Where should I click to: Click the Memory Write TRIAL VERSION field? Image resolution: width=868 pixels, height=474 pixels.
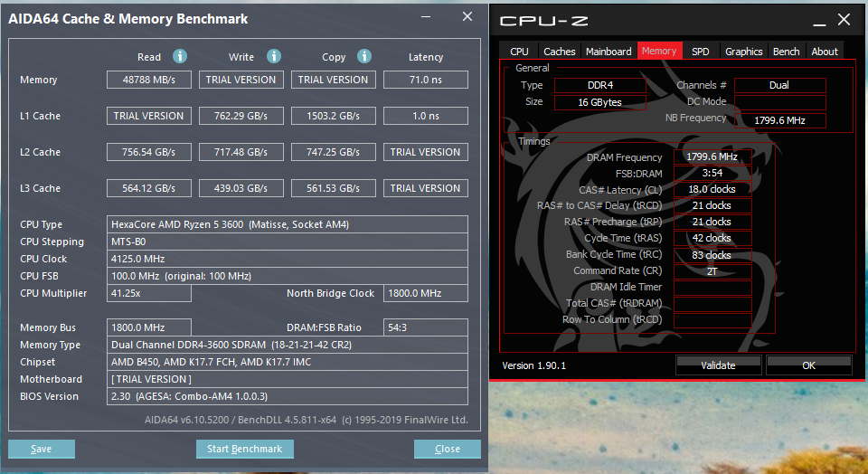(x=241, y=80)
